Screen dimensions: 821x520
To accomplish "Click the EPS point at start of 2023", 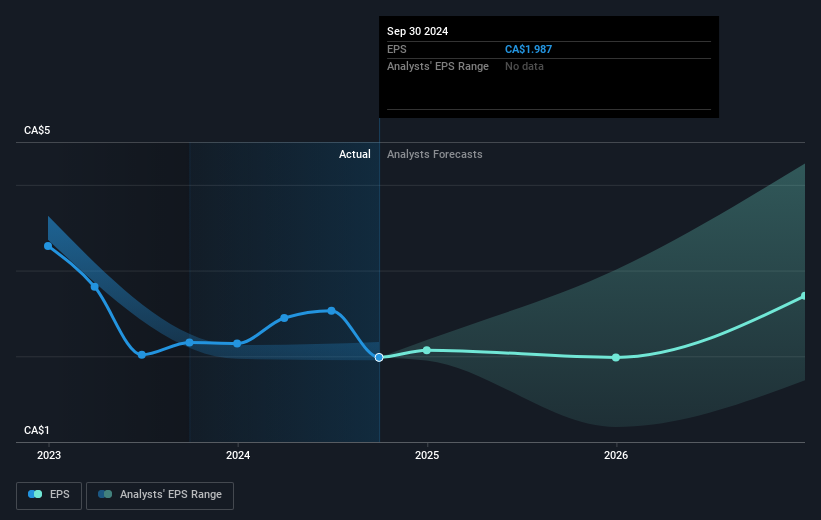I will click(x=48, y=246).
